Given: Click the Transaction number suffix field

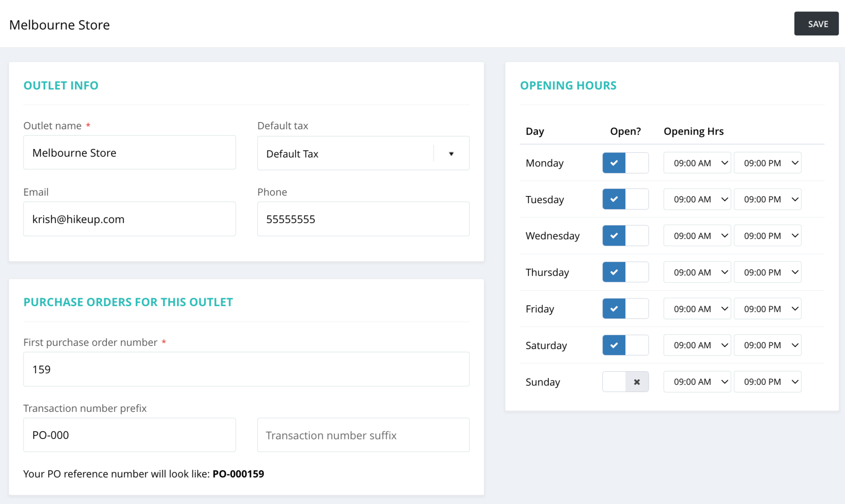Looking at the screenshot, I should click(363, 435).
